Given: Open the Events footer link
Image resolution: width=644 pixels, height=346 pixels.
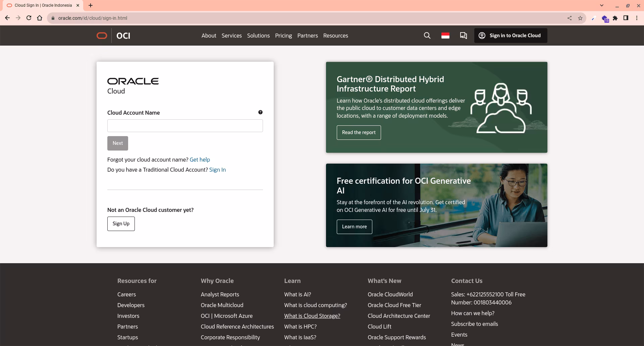Looking at the screenshot, I should pyautogui.click(x=459, y=335).
